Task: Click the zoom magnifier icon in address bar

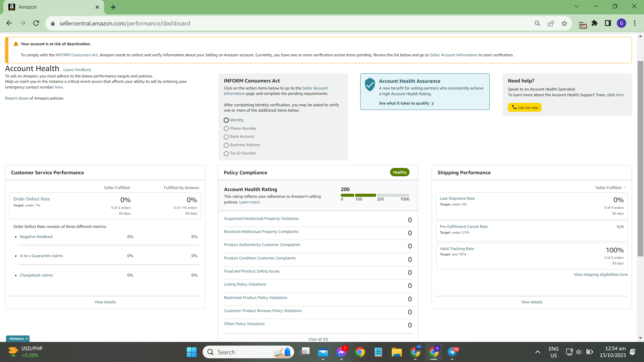Action: (537, 23)
